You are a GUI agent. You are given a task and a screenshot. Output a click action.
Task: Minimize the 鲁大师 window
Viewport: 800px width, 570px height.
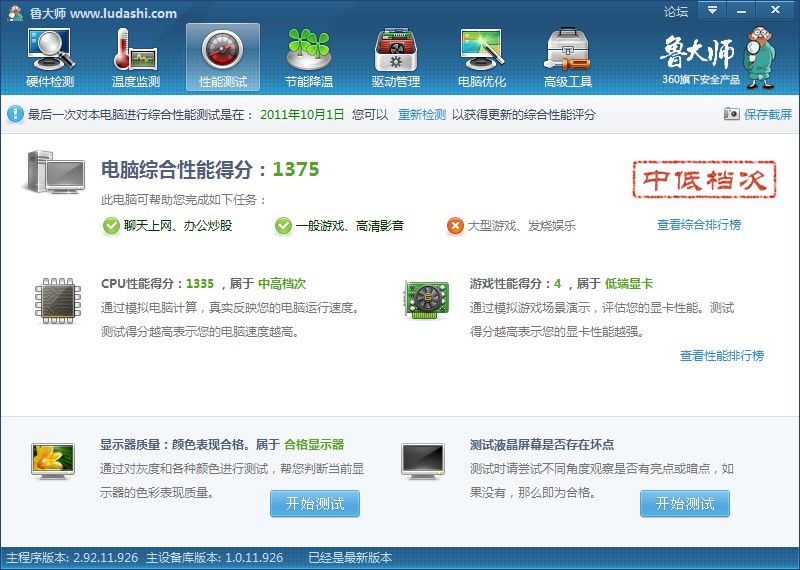(x=741, y=10)
